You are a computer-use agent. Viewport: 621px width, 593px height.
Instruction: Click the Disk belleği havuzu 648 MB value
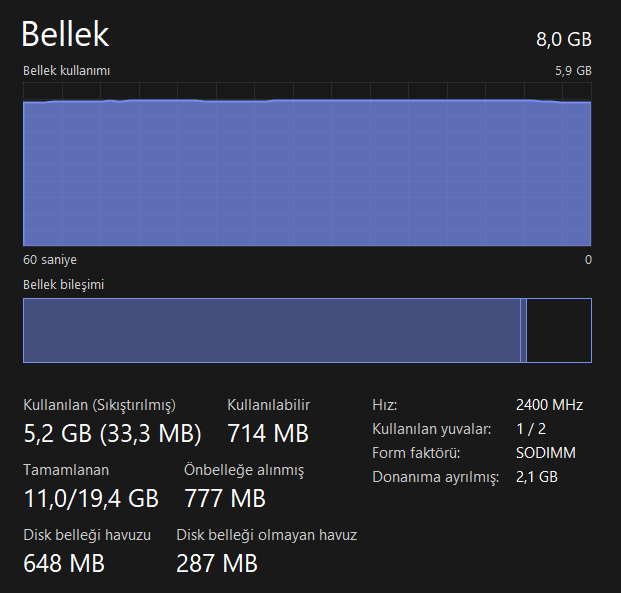coord(63,562)
